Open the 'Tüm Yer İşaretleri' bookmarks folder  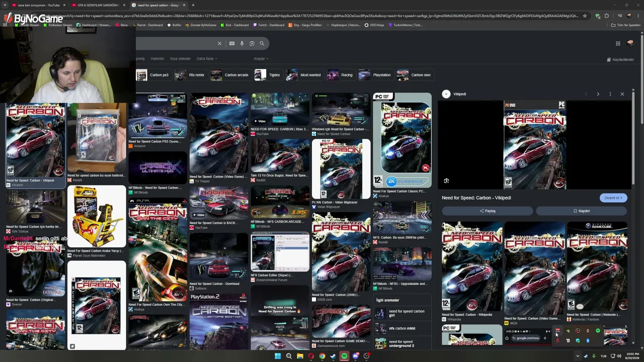pos(625,25)
